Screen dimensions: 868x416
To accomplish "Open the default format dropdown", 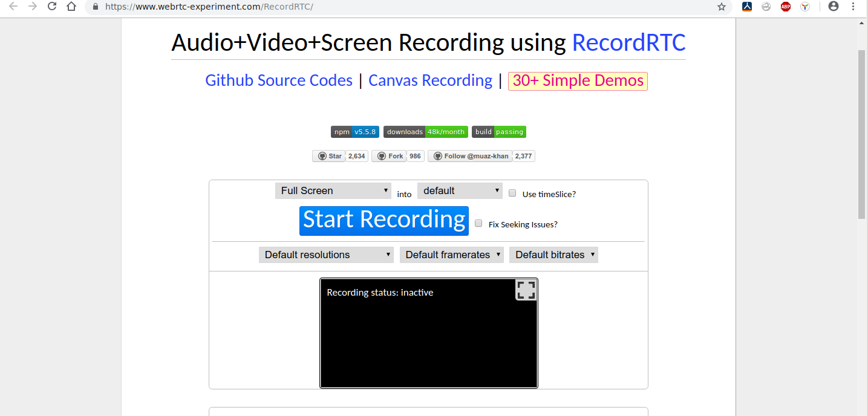I will (x=460, y=190).
